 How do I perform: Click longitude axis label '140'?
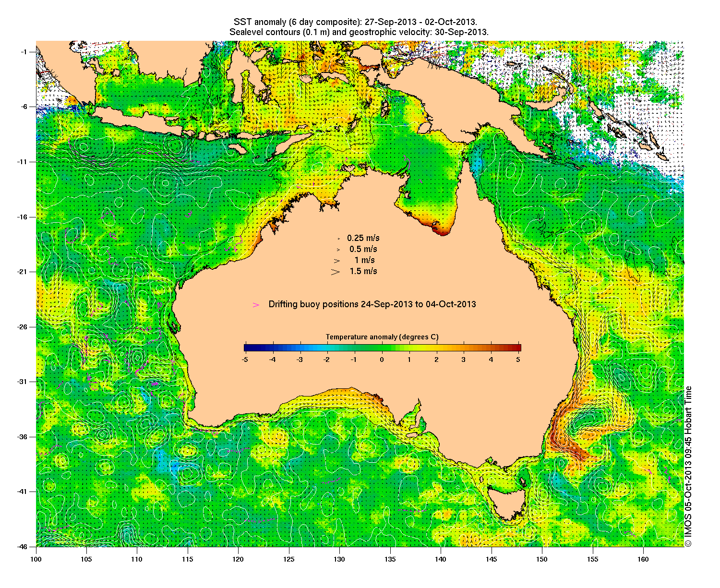click(x=441, y=559)
